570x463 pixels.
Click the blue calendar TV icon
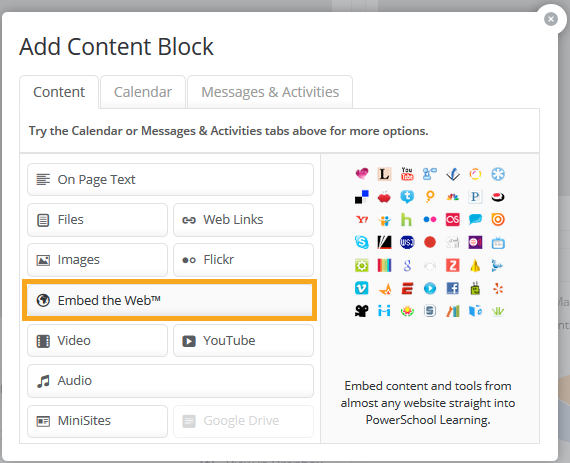(x=498, y=243)
